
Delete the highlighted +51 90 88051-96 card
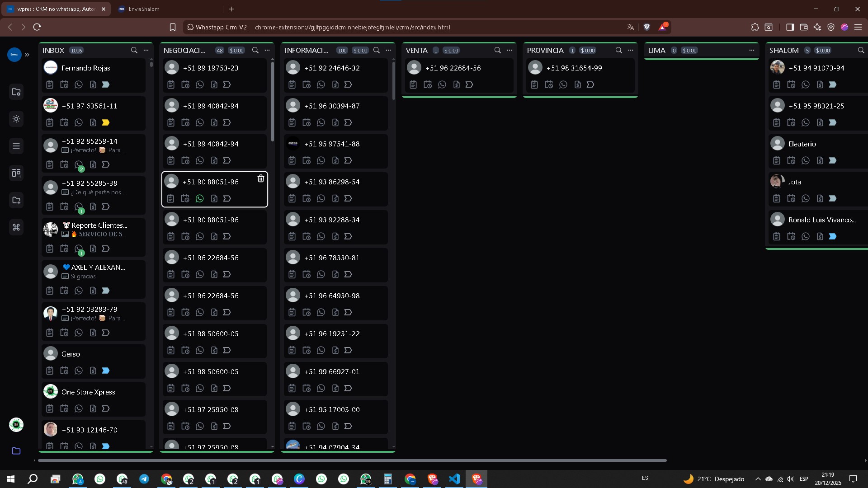(261, 178)
